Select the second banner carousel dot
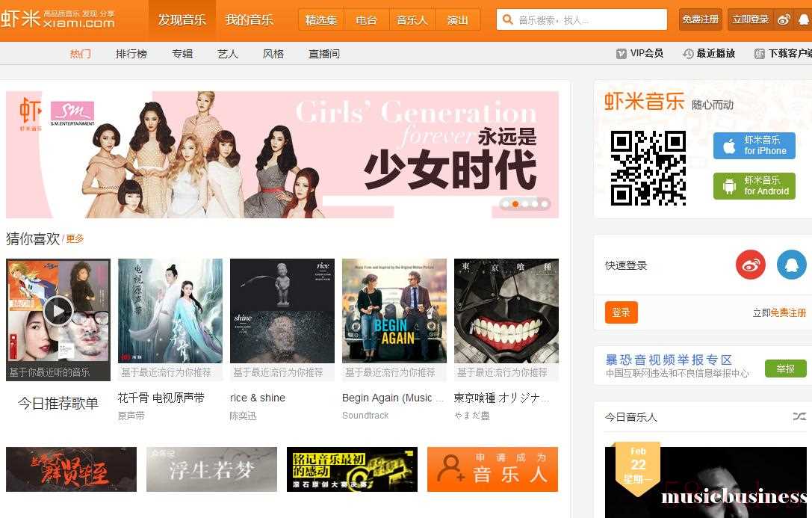This screenshot has height=518, width=812. pos(515,204)
